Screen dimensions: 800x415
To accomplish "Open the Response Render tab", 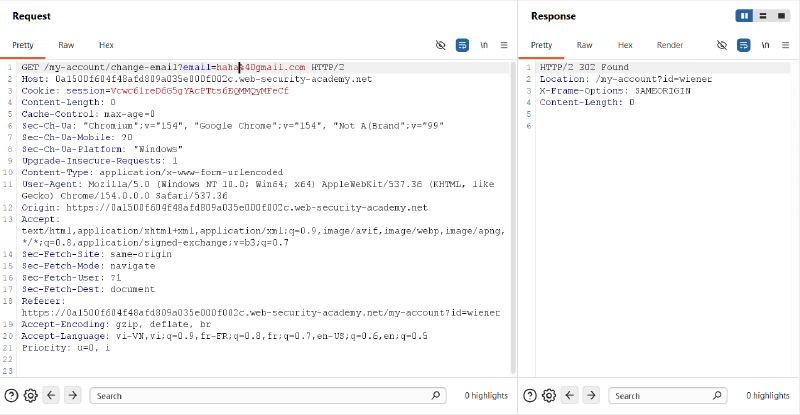I will click(x=669, y=45).
